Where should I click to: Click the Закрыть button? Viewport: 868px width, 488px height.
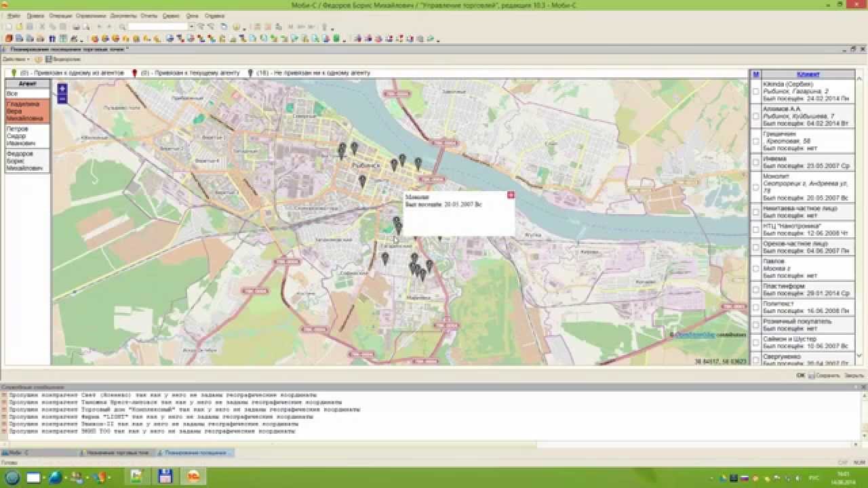pos(854,375)
